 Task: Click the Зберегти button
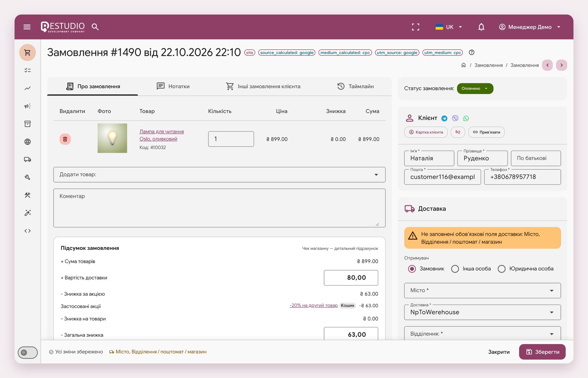[x=542, y=352]
